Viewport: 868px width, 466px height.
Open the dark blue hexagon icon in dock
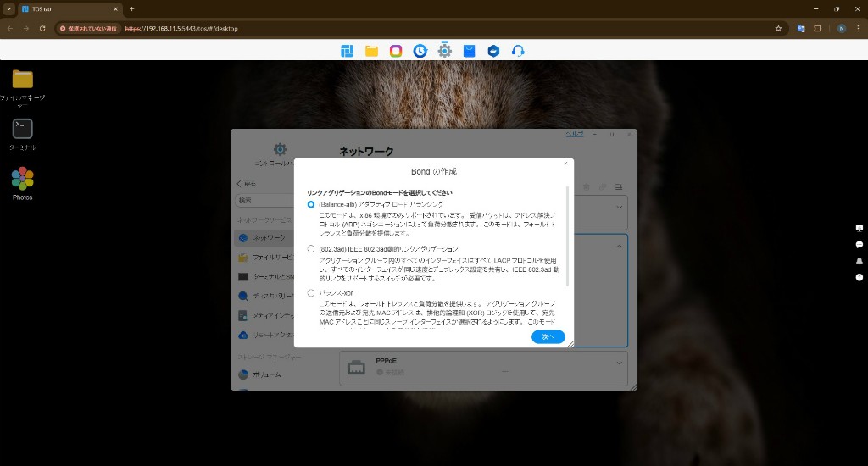(x=493, y=51)
